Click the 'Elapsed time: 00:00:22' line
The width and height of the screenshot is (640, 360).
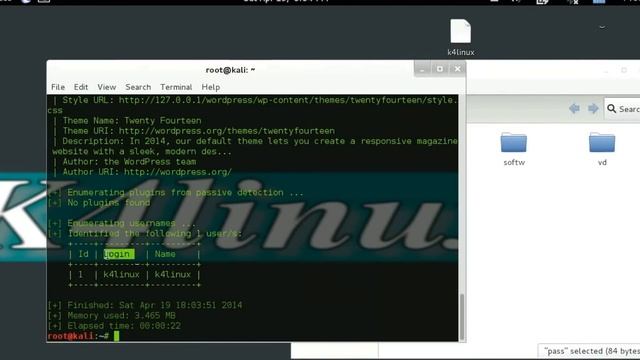(114, 326)
